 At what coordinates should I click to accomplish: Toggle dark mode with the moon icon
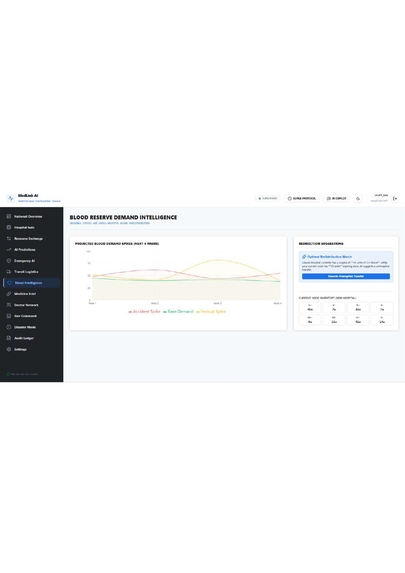(358, 198)
